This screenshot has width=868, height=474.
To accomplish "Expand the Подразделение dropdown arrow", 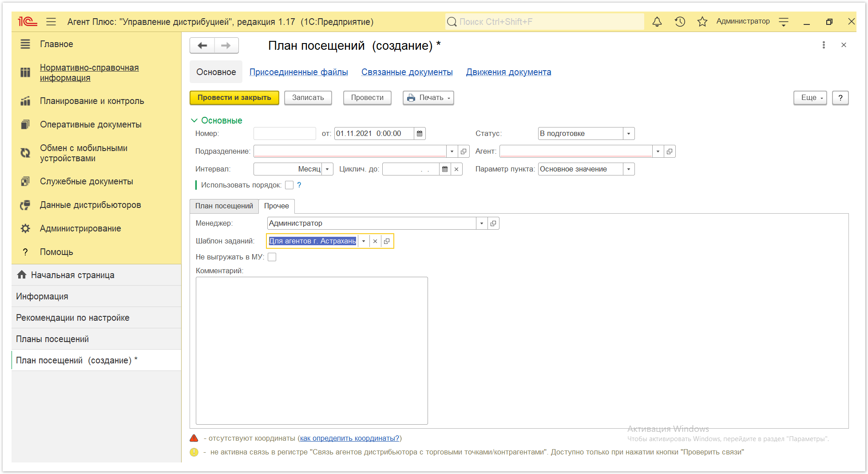I will coord(452,151).
